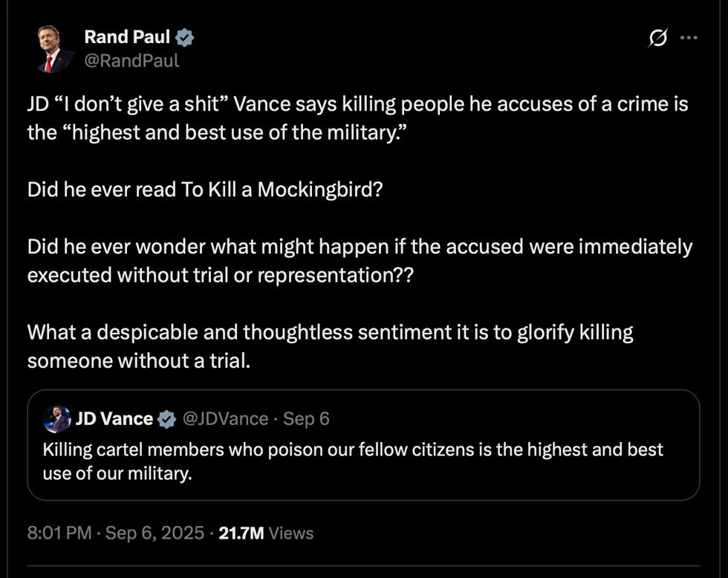The width and height of the screenshot is (728, 578).
Task: Click the "despicable and thoughtless sentiment" paragraph
Action: coord(331,345)
